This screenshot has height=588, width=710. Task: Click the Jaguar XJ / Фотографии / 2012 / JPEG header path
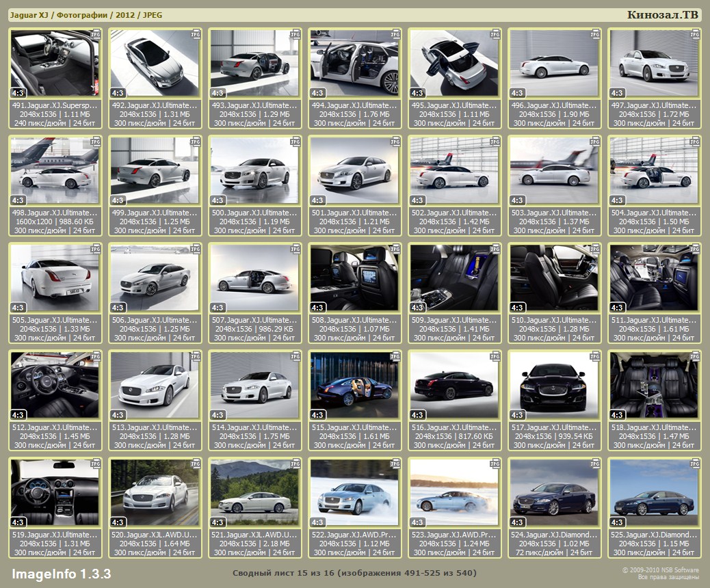point(86,15)
